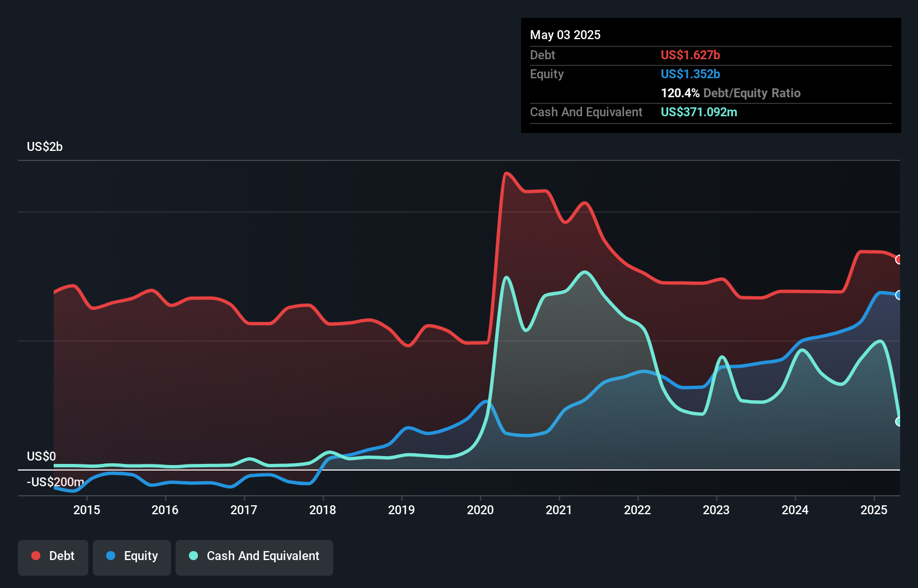Click the Debt label in tooltip
This screenshot has height=588, width=918.
coord(542,55)
